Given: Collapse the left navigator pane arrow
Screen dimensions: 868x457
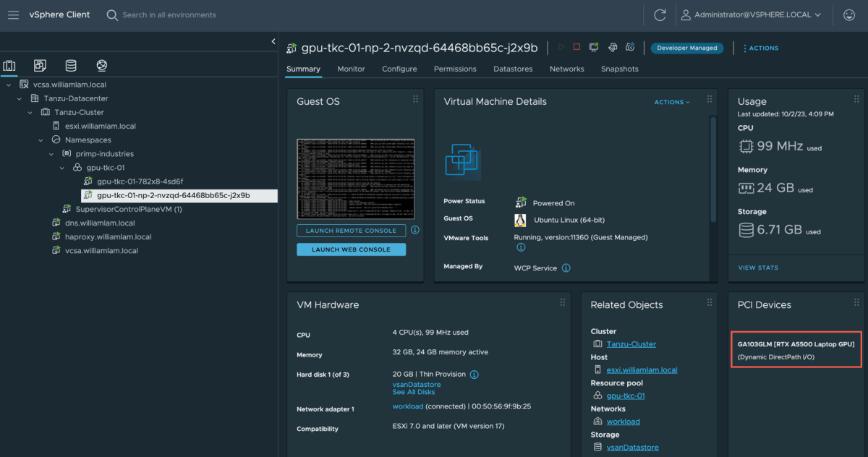Looking at the screenshot, I should click(273, 41).
